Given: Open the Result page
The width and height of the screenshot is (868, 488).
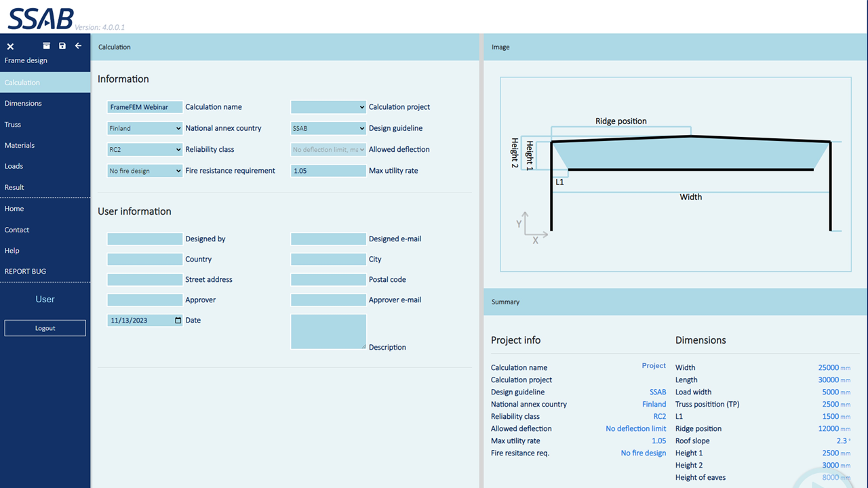Looking at the screenshot, I should 45,187.
